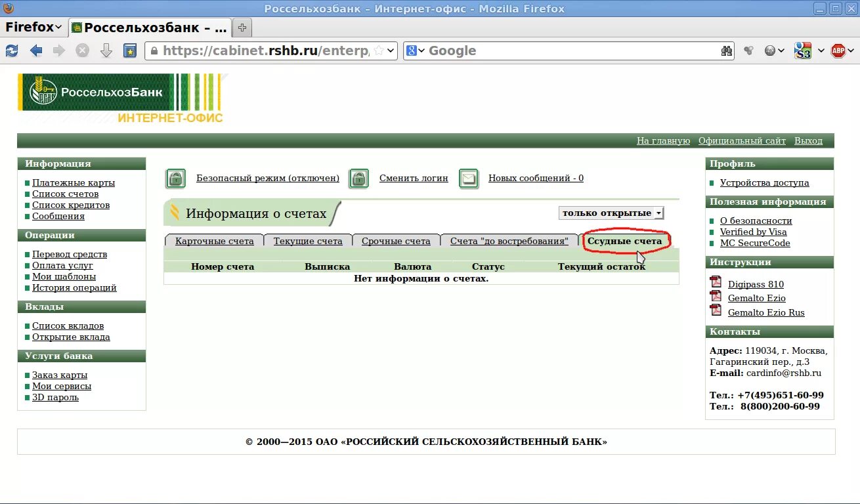The width and height of the screenshot is (860, 504).
Task: Switch to Счета "до востребования" tab
Action: tap(509, 241)
